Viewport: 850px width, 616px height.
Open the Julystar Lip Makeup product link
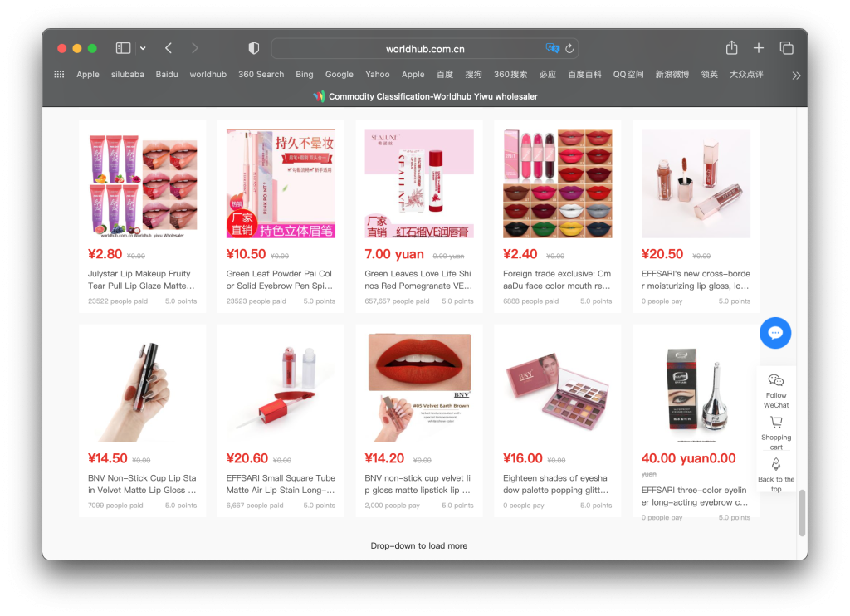pyautogui.click(x=141, y=280)
